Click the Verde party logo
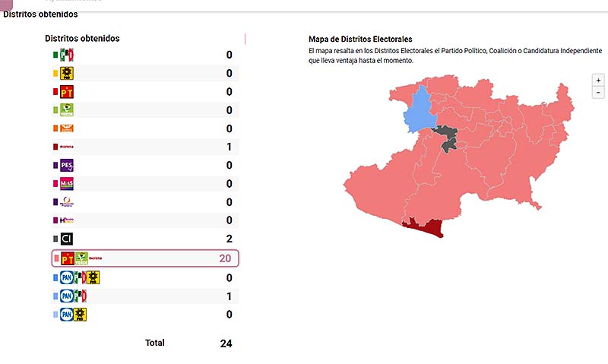 pos(67,110)
